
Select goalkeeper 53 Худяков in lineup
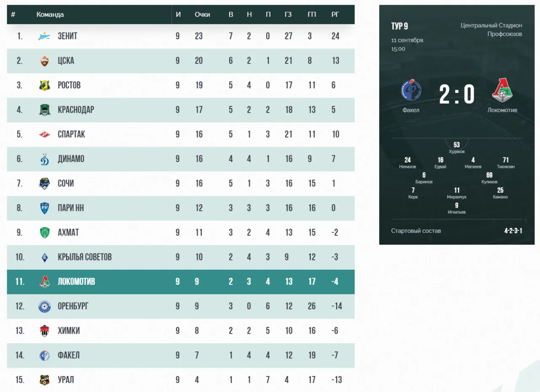[x=456, y=148]
